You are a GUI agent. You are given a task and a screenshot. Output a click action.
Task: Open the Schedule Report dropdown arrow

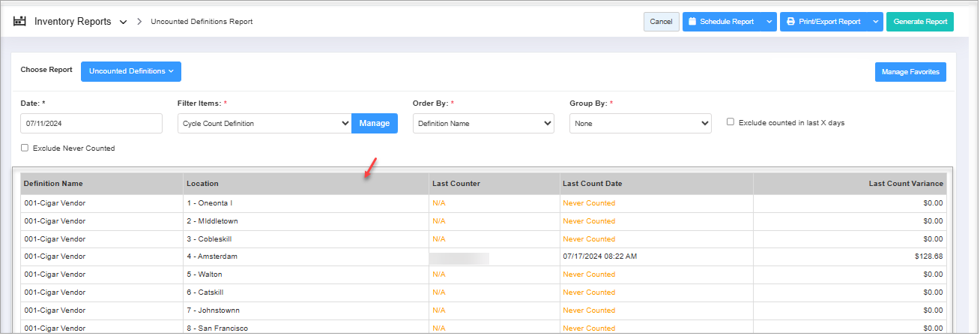(769, 22)
